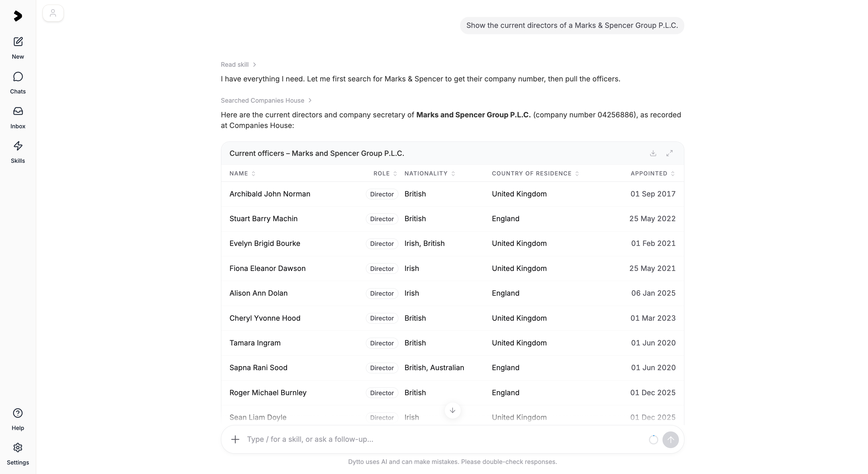Open the user profile button
Viewport: 868px width, 474px height.
click(53, 13)
